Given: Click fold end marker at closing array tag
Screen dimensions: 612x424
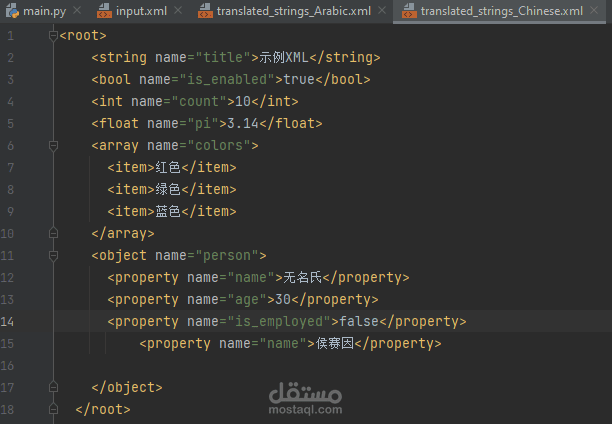Looking at the screenshot, I should click(x=53, y=233).
